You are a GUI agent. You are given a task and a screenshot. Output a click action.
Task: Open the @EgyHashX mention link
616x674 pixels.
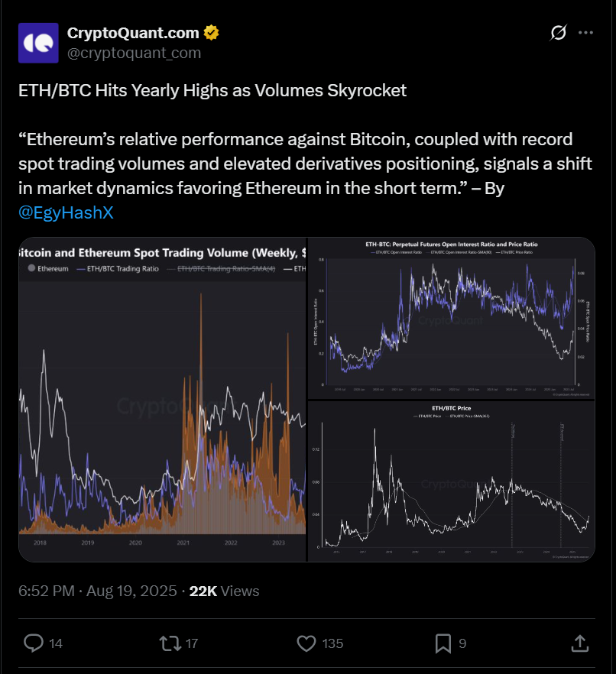(66, 212)
